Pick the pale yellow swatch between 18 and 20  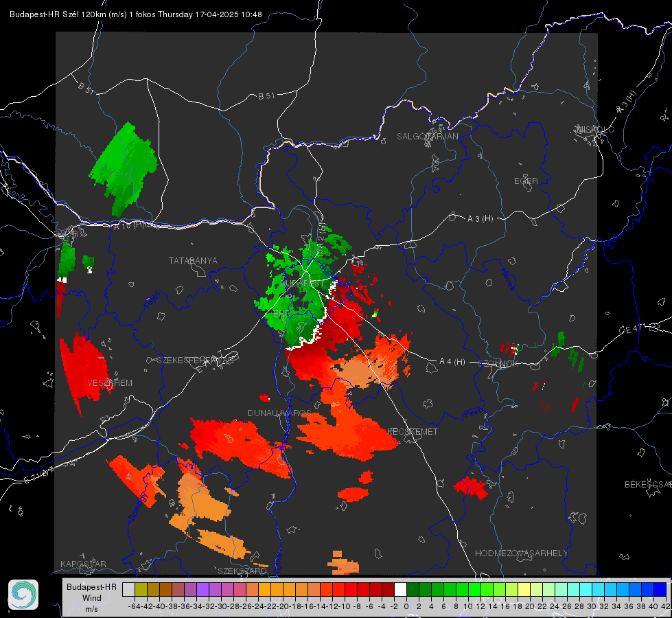(x=524, y=589)
